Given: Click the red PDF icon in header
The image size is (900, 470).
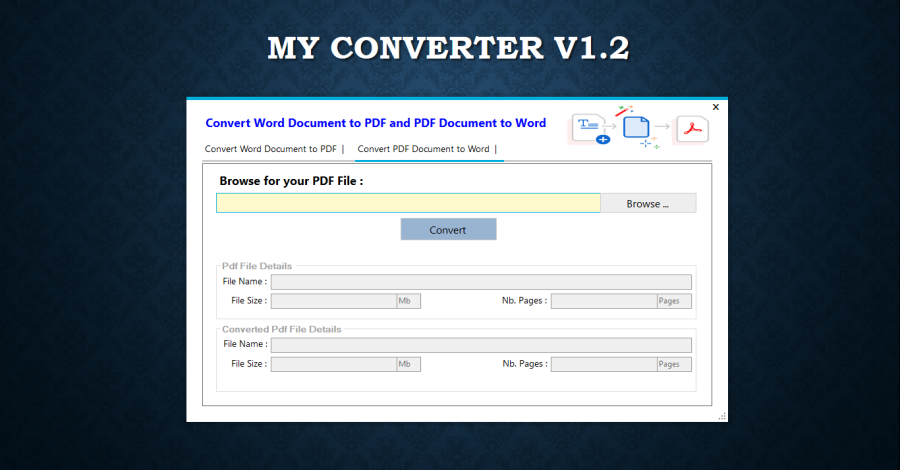Looking at the screenshot, I should [x=692, y=129].
